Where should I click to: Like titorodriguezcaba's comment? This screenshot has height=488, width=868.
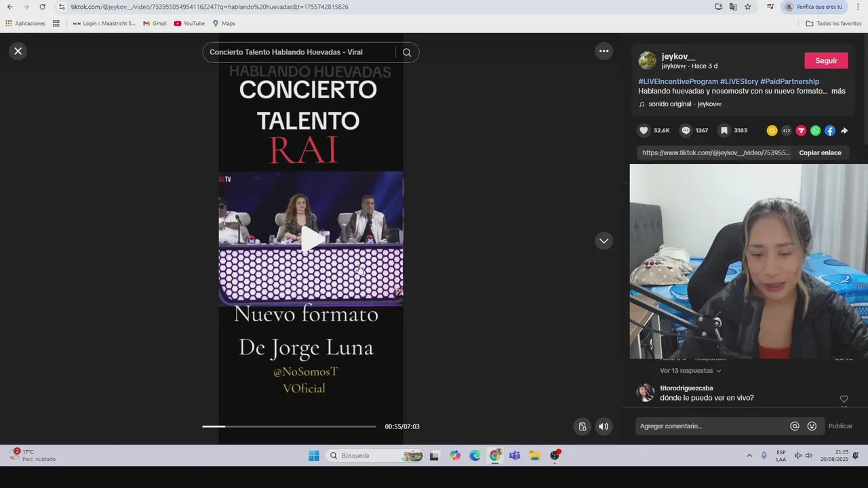pos(844,399)
